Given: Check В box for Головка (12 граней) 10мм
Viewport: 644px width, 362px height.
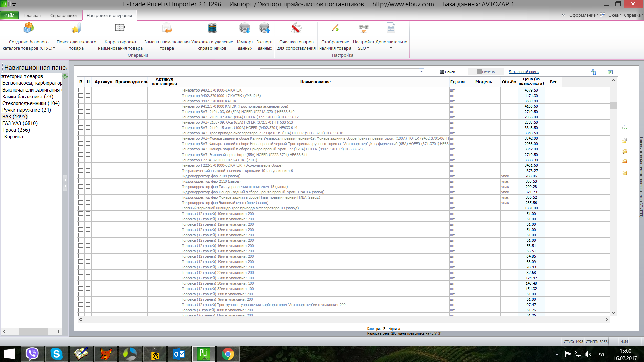Looking at the screenshot, I should click(80, 214).
